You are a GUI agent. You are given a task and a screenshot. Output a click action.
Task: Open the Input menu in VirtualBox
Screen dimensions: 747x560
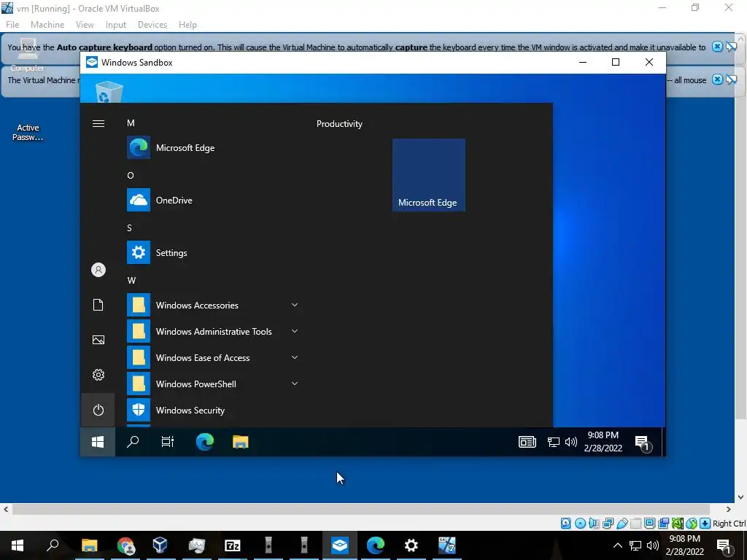pos(116,25)
